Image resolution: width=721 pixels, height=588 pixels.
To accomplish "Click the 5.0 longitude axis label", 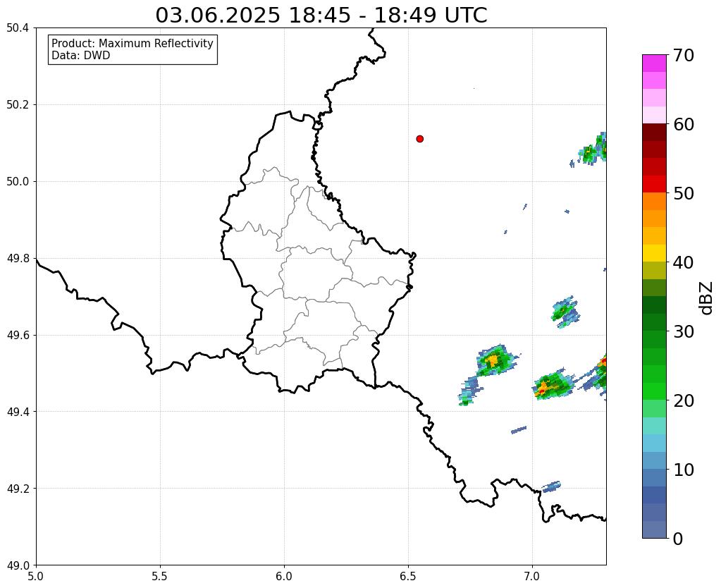I will pyautogui.click(x=36, y=576).
